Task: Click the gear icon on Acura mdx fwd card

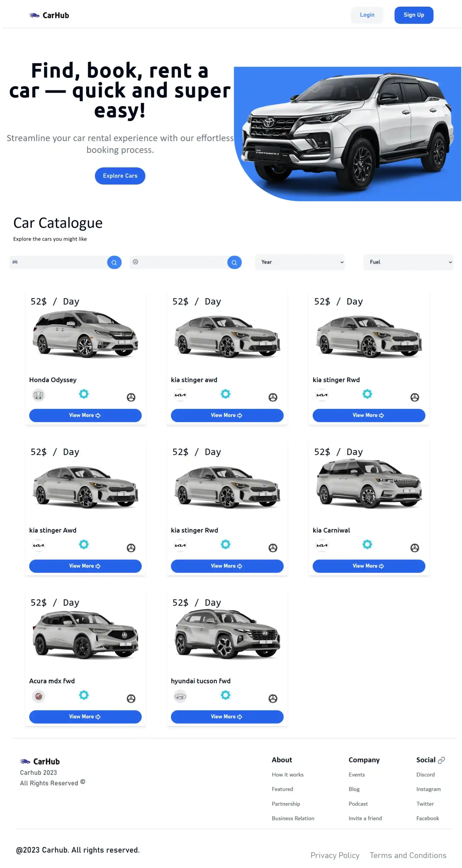Action: coord(84,695)
